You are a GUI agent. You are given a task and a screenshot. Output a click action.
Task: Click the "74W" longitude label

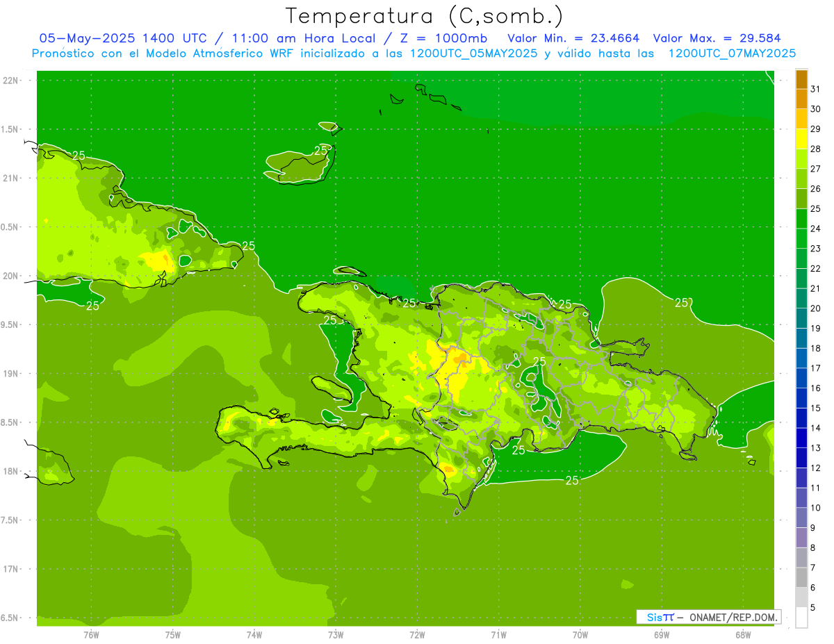pyautogui.click(x=254, y=634)
